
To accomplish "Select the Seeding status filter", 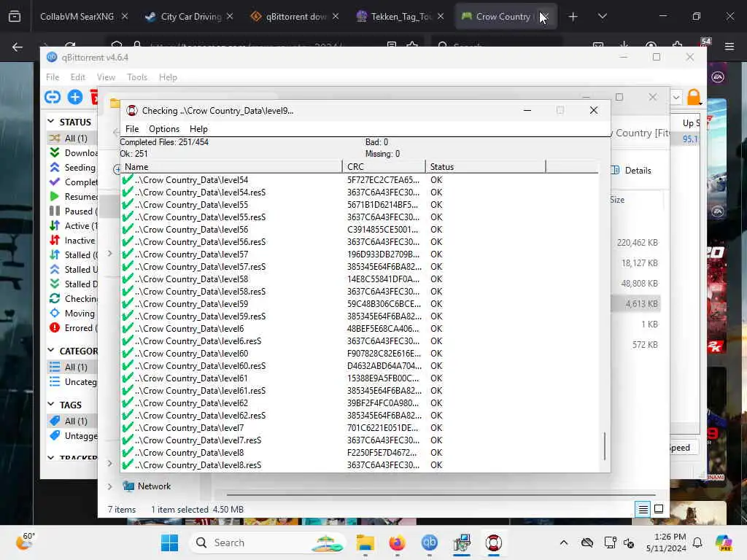I will coord(73,168).
